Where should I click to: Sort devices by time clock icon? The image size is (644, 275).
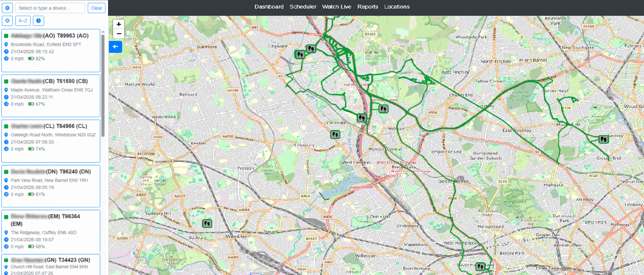(38, 20)
